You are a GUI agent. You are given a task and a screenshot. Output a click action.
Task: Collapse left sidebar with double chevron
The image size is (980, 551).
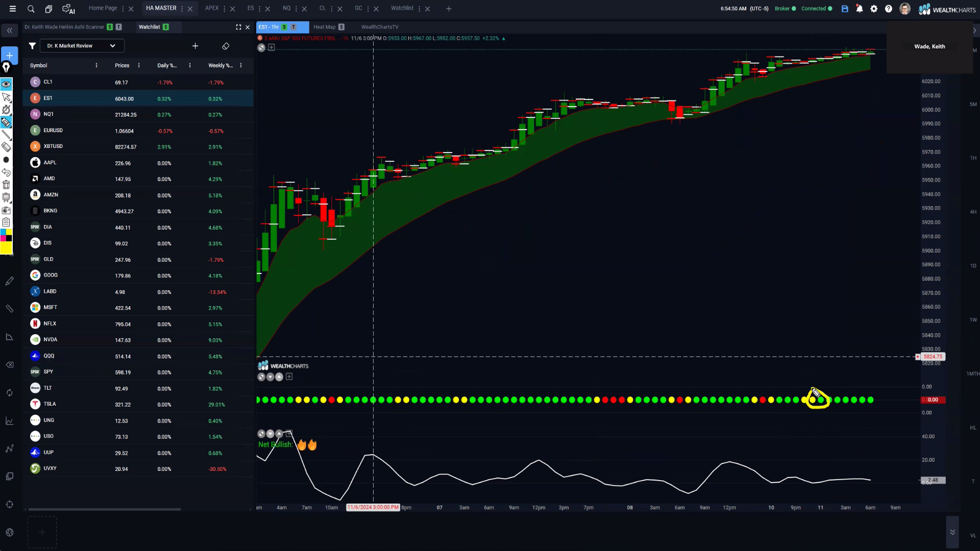tap(9, 31)
